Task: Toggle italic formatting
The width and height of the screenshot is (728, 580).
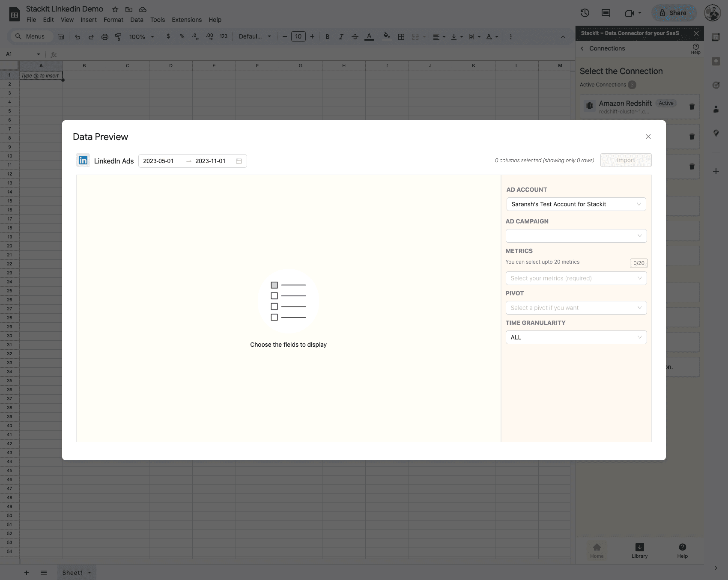Action: tap(341, 37)
